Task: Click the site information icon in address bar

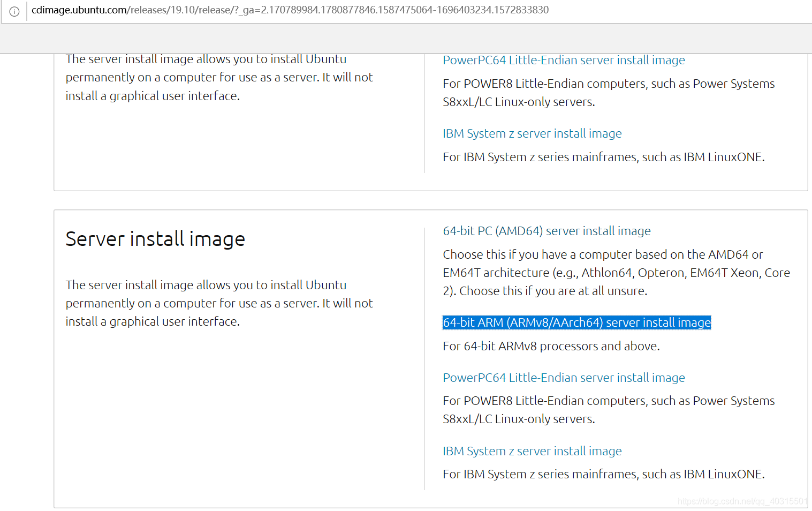Action: 14,11
